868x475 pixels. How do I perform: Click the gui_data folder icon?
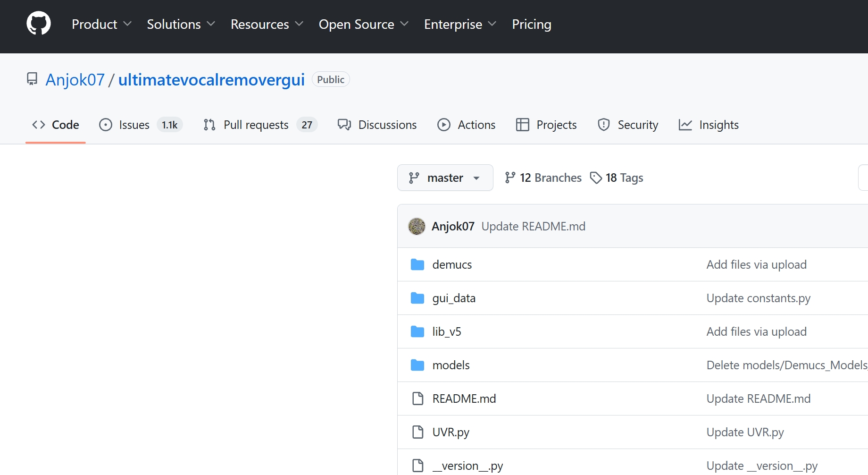(x=417, y=298)
